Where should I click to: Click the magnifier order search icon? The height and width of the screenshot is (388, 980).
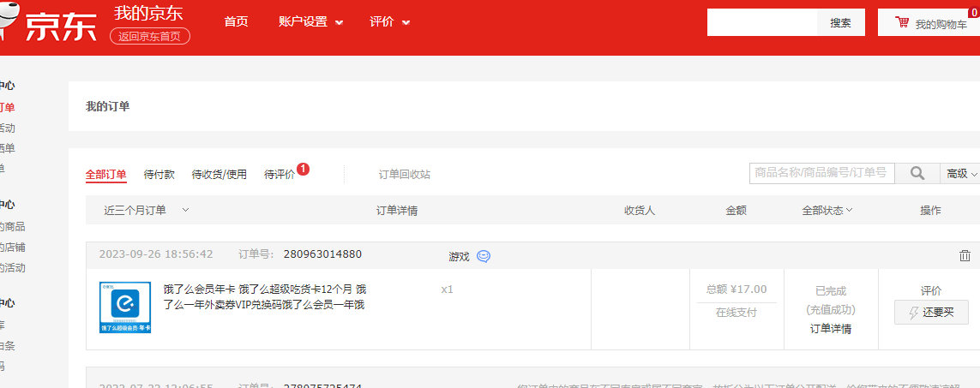click(x=917, y=173)
